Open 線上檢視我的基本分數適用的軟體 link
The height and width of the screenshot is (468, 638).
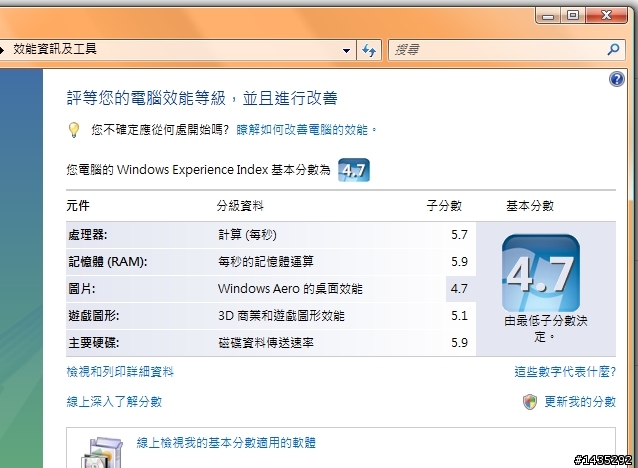226,442
